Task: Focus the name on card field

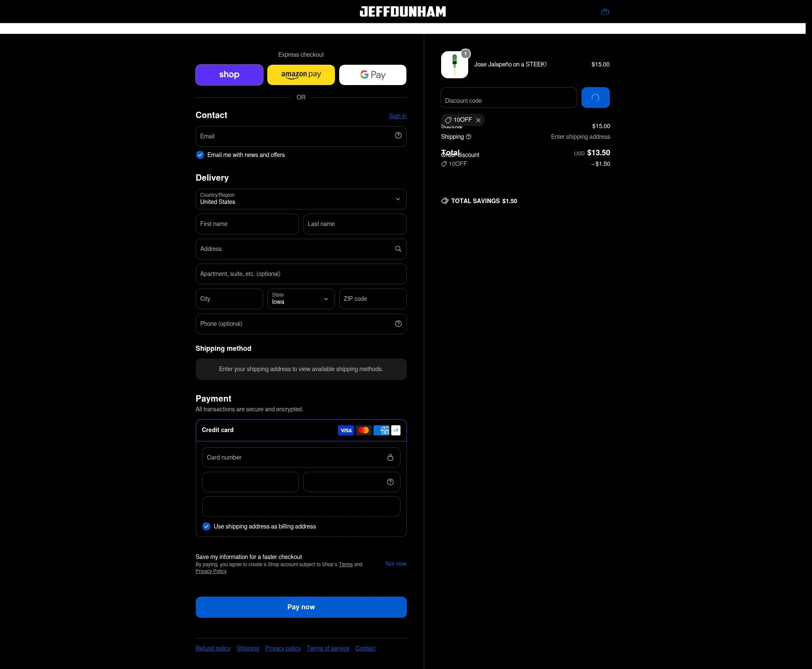Action: (x=301, y=507)
